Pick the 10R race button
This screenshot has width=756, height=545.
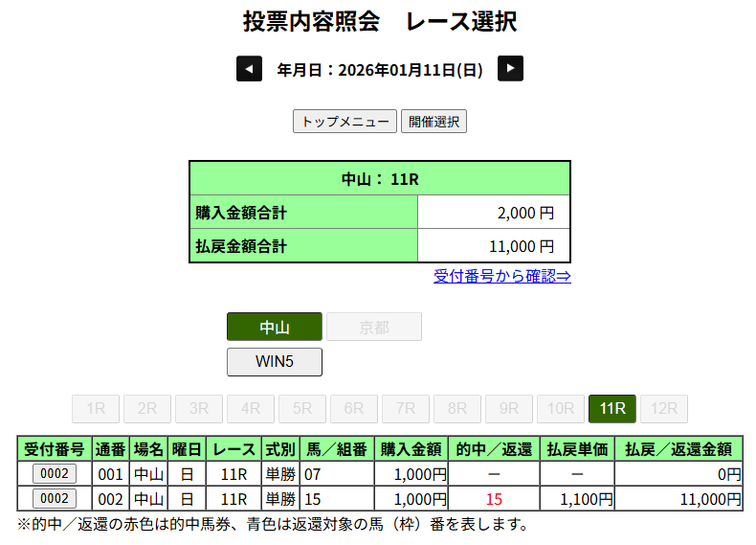pos(561,409)
